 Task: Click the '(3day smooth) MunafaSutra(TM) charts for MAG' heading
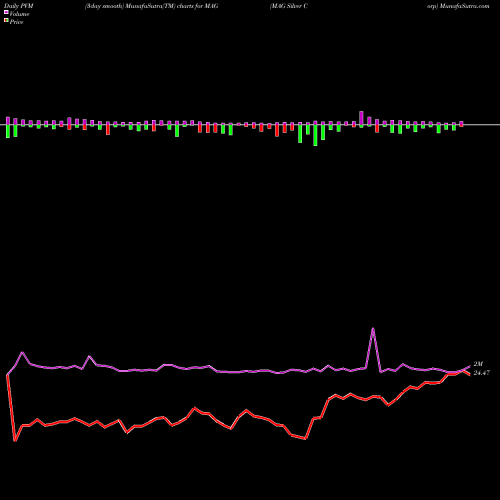152,6
